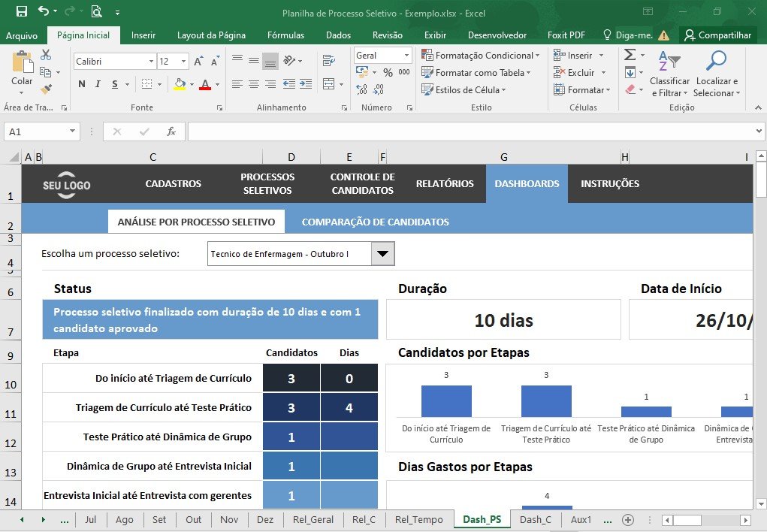This screenshot has width=767, height=532.
Task: Switch to the Fórmulas ribbon tab
Action: 285,35
